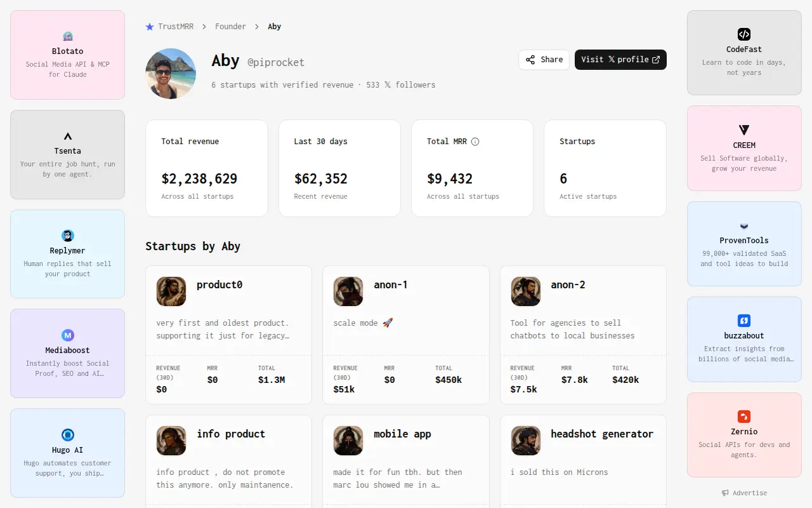This screenshot has height=508, width=812.
Task: Open the CodeFast sponsor icon
Action: click(744, 34)
